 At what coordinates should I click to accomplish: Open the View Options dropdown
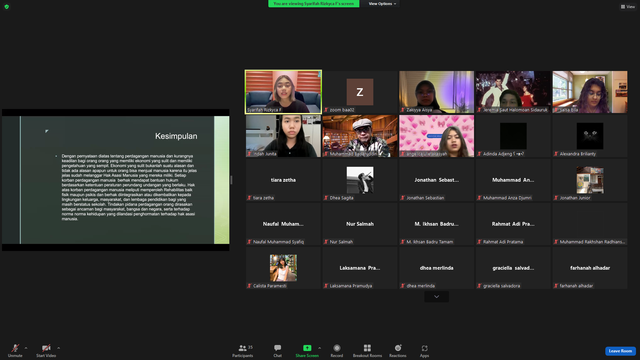pyautogui.click(x=382, y=4)
